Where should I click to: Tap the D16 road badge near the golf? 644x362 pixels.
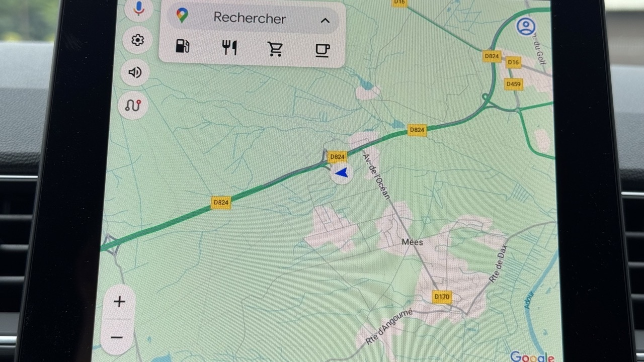click(513, 62)
